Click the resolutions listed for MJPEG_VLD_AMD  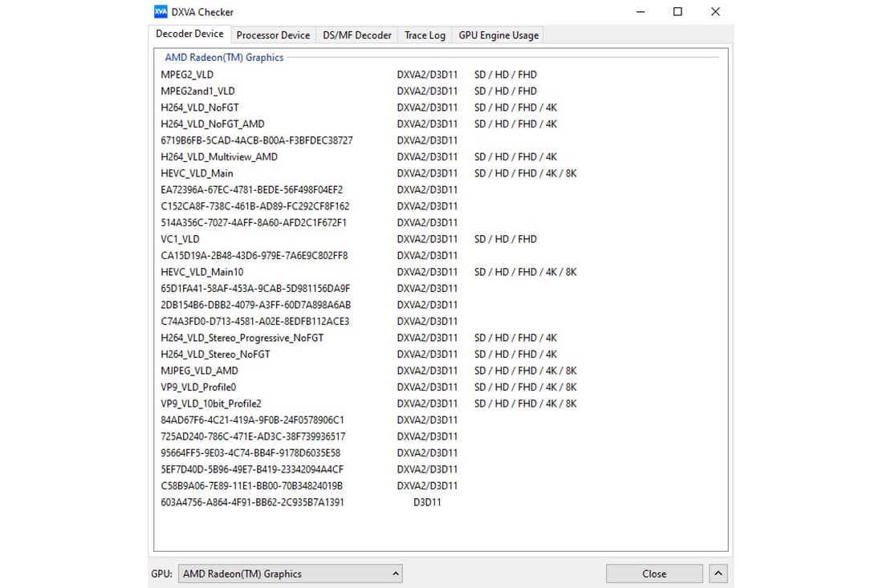pyautogui.click(x=526, y=371)
